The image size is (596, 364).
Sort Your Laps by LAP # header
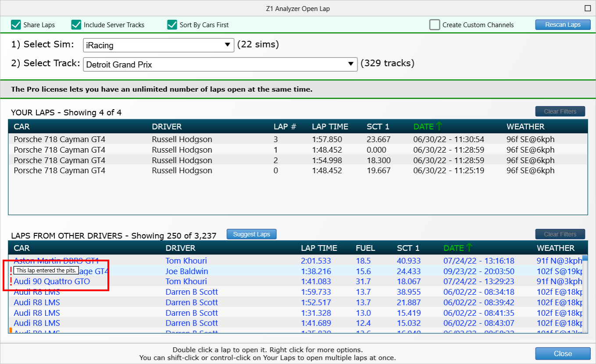coord(285,127)
